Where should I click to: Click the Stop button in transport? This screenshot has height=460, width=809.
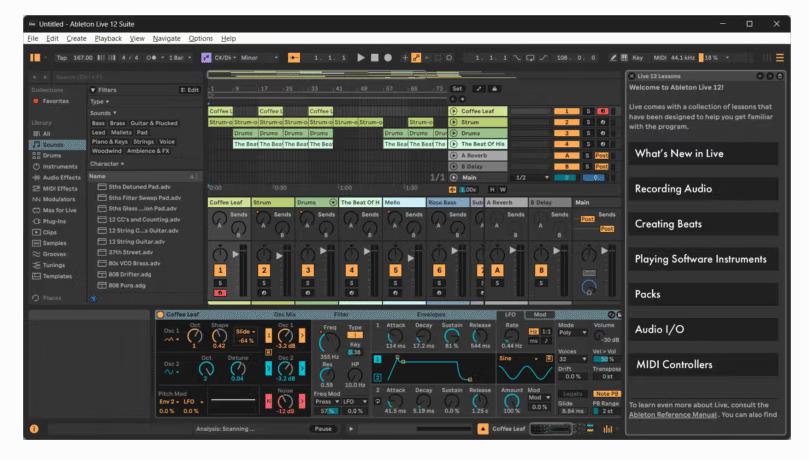[375, 57]
